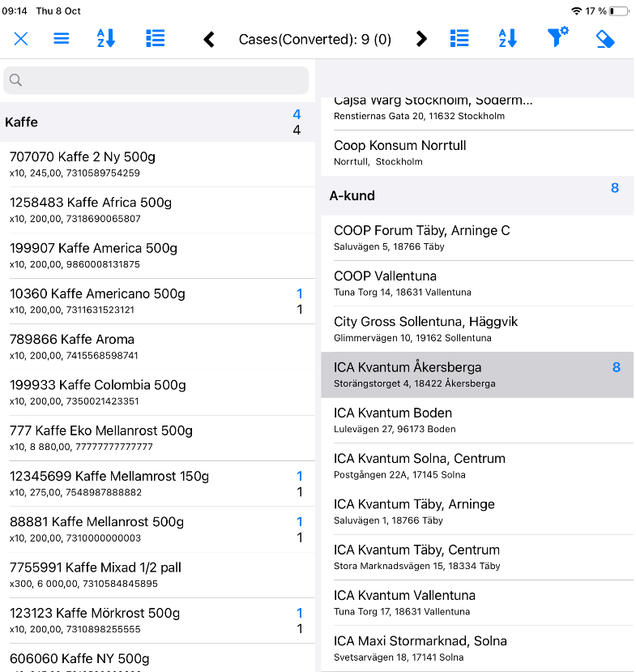Toggle customer list view (right list icon)
The width and height of the screenshot is (636, 672).
(x=459, y=39)
